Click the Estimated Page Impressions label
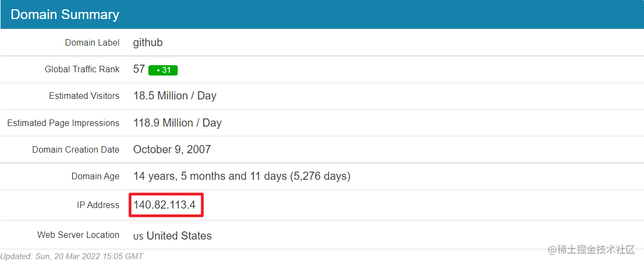The height and width of the screenshot is (264, 644). coord(63,123)
